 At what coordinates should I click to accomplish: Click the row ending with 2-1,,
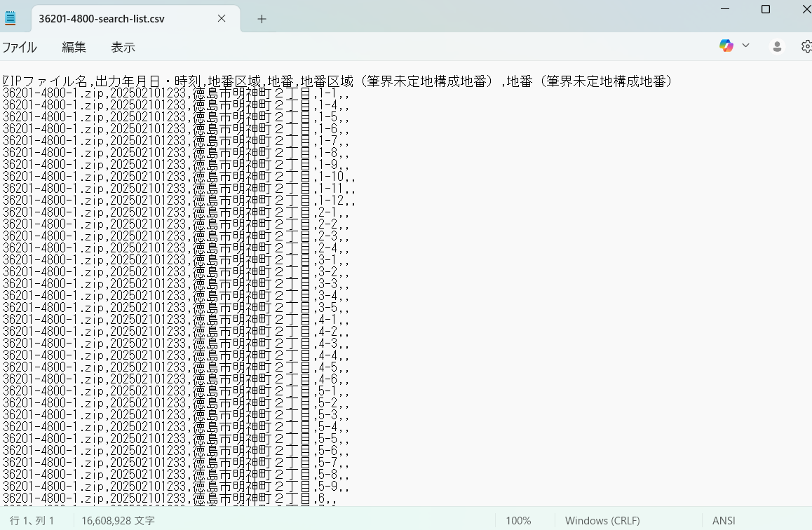[176, 212]
